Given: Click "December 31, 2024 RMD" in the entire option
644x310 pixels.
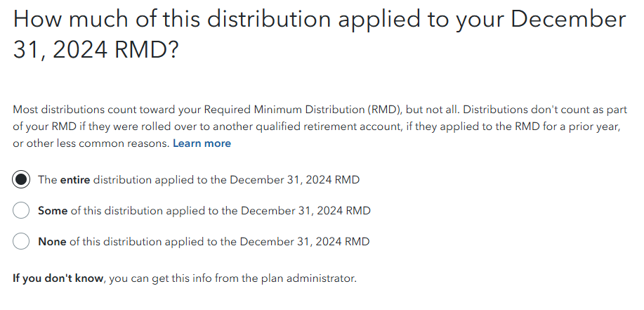Looking at the screenshot, I should [294, 179].
